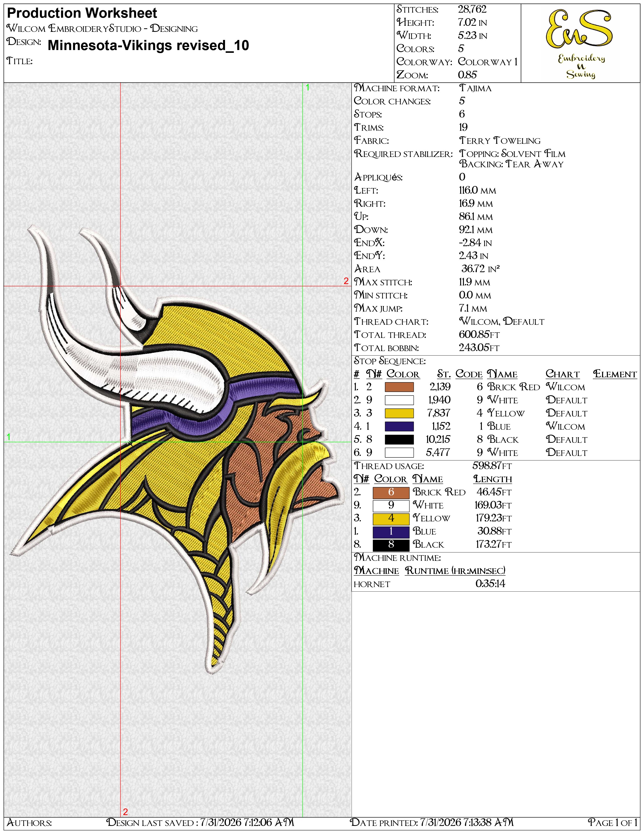Click the runtime value 0:35:14

(x=490, y=584)
